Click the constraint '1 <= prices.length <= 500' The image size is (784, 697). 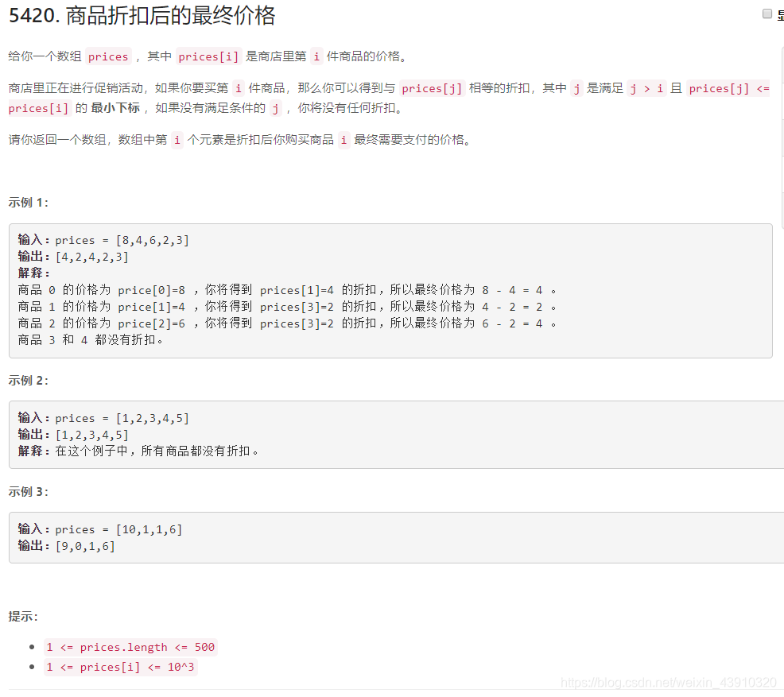[130, 647]
